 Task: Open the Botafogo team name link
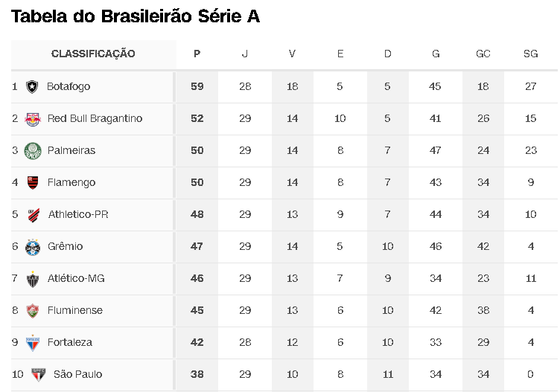pyautogui.click(x=69, y=87)
